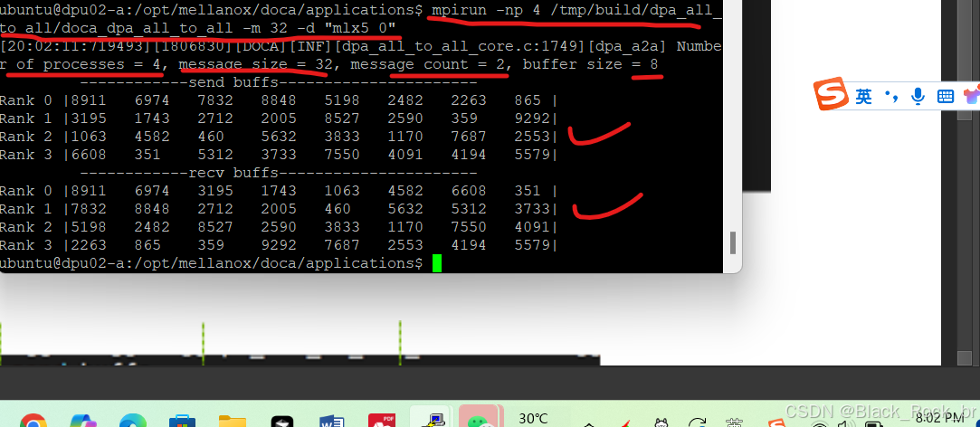Click value 6608 in send buffs Rank 3
Image resolution: width=980 pixels, height=427 pixels.
coord(88,155)
